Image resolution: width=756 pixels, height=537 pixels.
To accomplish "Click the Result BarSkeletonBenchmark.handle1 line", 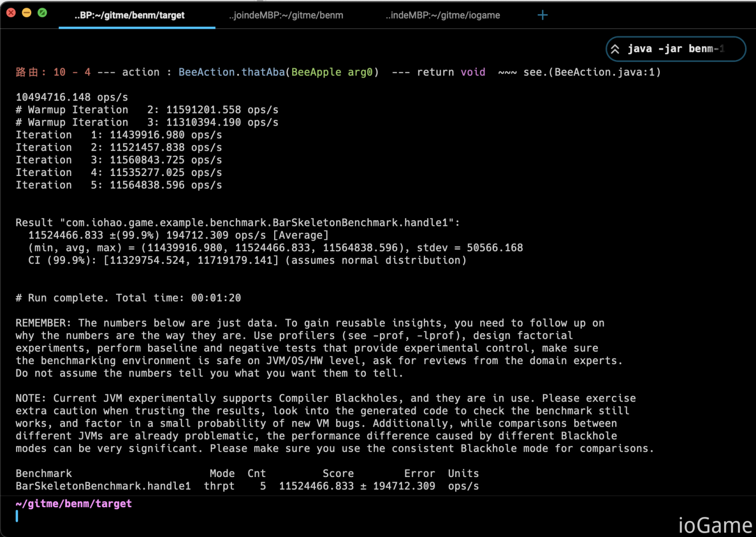I will click(237, 223).
